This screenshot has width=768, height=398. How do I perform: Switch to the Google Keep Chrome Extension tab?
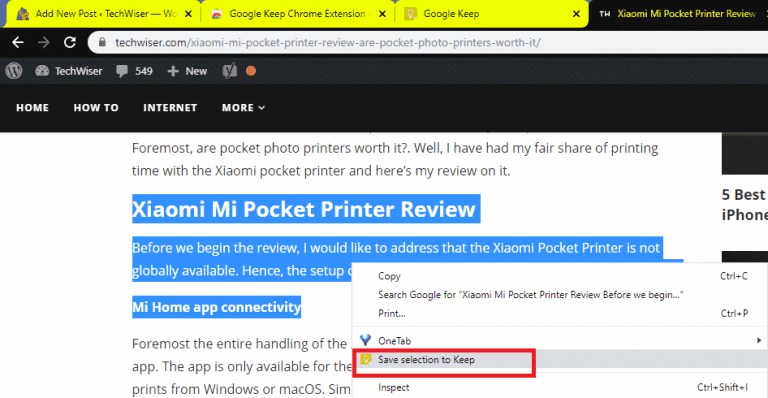[297, 14]
